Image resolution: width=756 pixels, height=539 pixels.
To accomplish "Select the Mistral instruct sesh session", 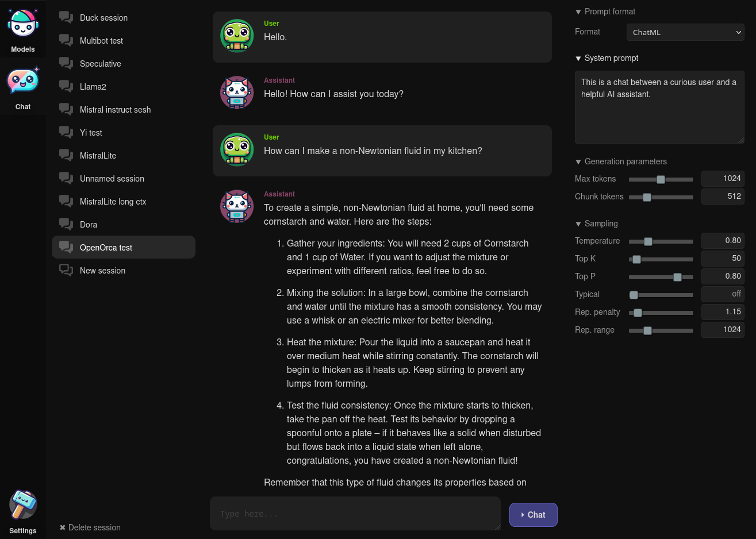I will pyautogui.click(x=115, y=110).
